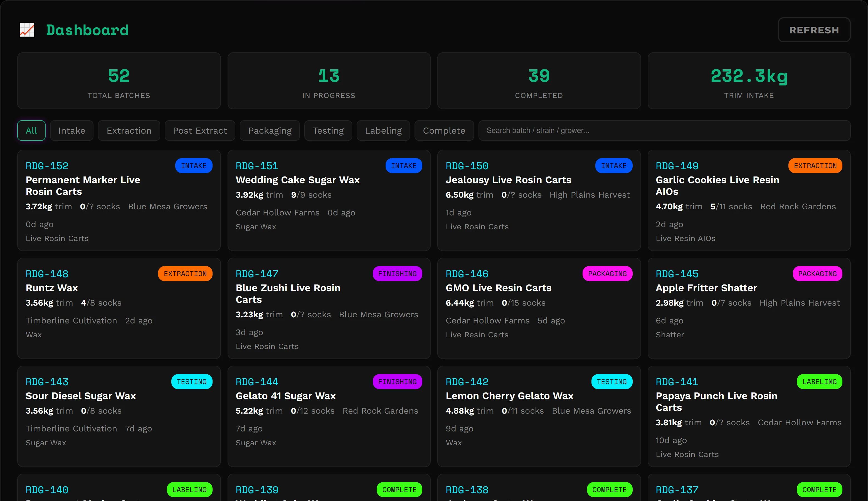Open batch RDG-147 ID
Image resolution: width=868 pixels, height=501 pixels.
pyautogui.click(x=257, y=274)
